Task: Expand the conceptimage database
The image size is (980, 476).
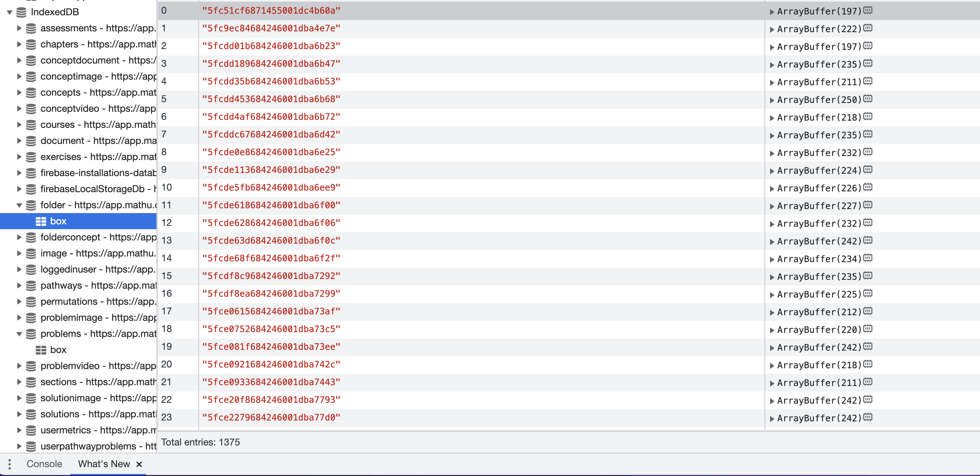Action: [x=19, y=76]
